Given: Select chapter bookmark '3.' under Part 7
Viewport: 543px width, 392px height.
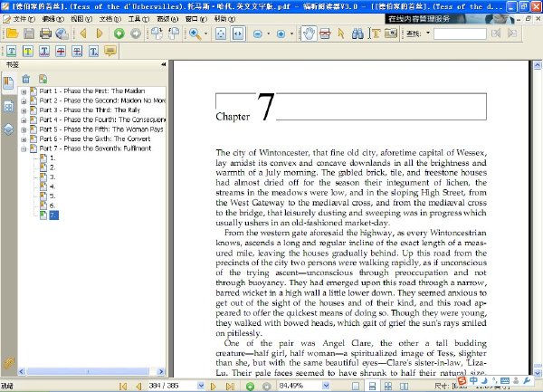Looking at the screenshot, I should [52, 177].
